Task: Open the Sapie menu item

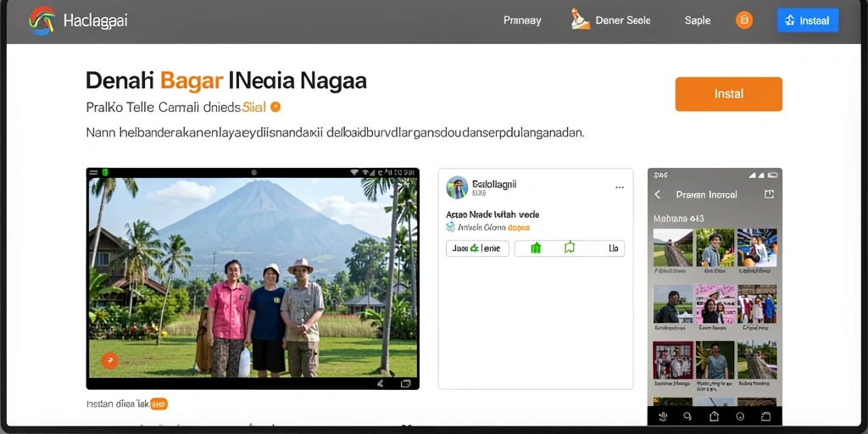Action: tap(698, 21)
